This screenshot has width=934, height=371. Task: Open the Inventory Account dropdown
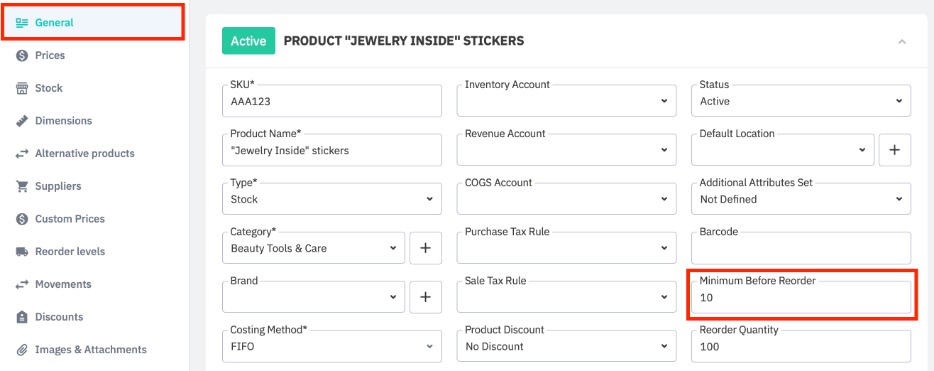click(x=566, y=101)
